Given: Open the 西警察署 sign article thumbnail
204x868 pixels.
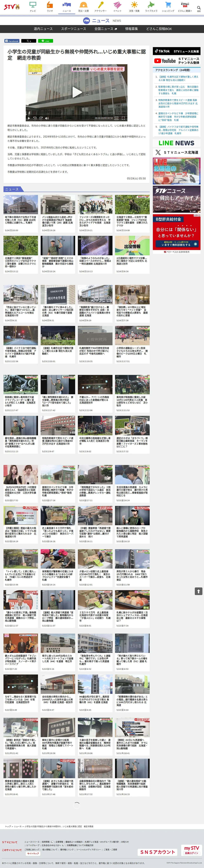Looking at the screenshot, I should coord(58,727).
